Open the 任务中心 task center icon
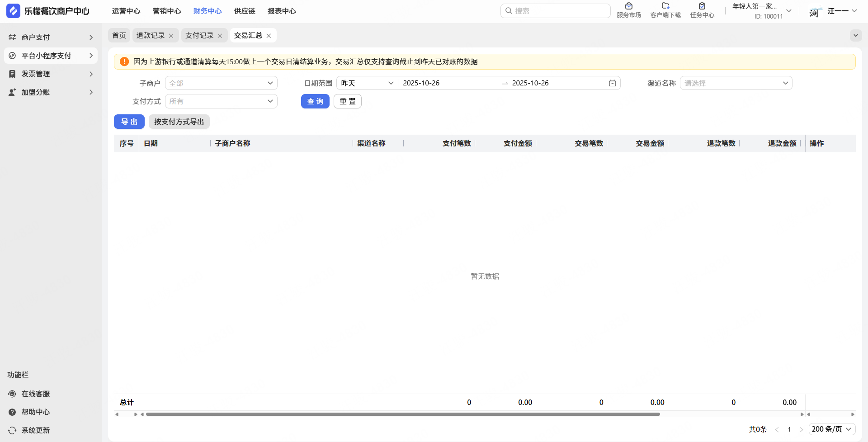Screen dimensions: 868x442 tap(702, 6)
